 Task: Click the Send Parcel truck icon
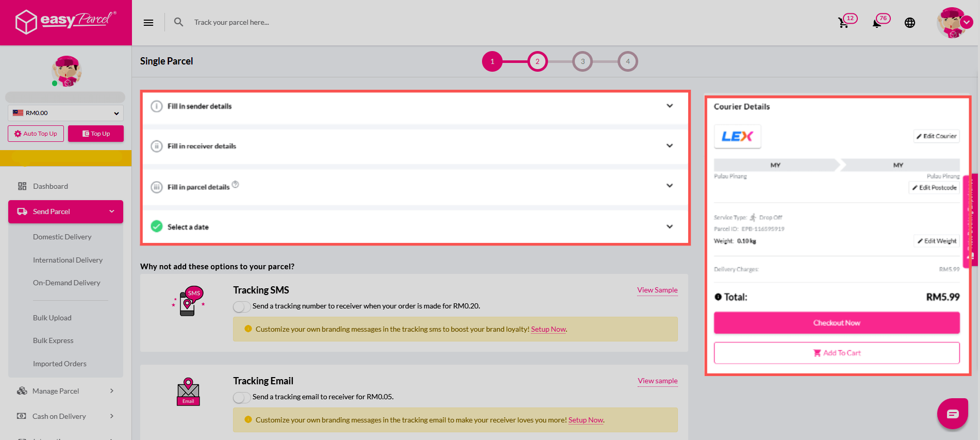pyautogui.click(x=22, y=211)
